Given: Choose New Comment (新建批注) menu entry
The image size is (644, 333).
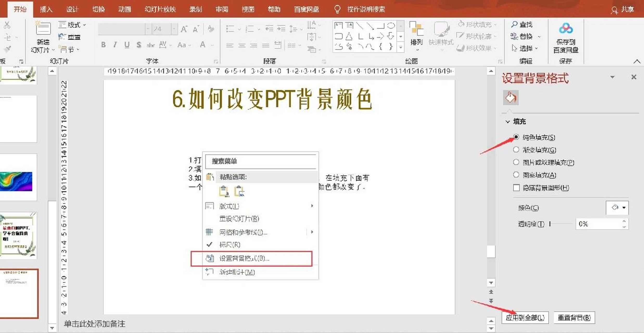Looking at the screenshot, I should tap(260, 272).
